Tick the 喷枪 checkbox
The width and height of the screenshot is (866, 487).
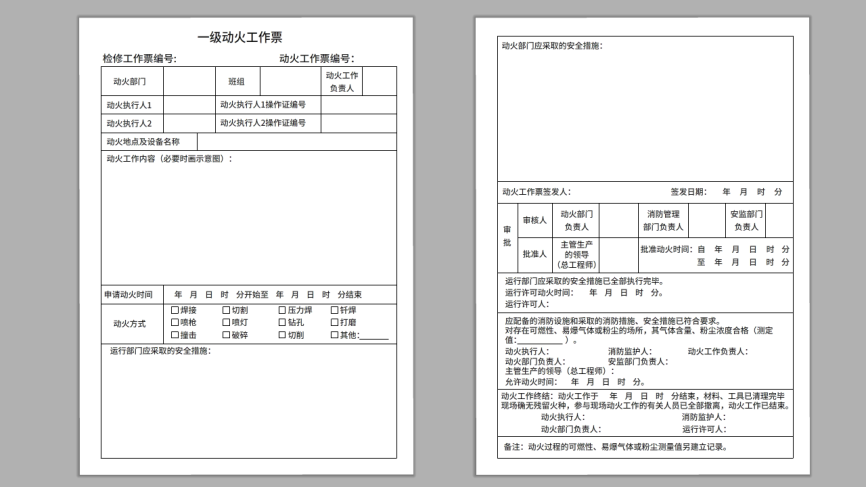176,323
